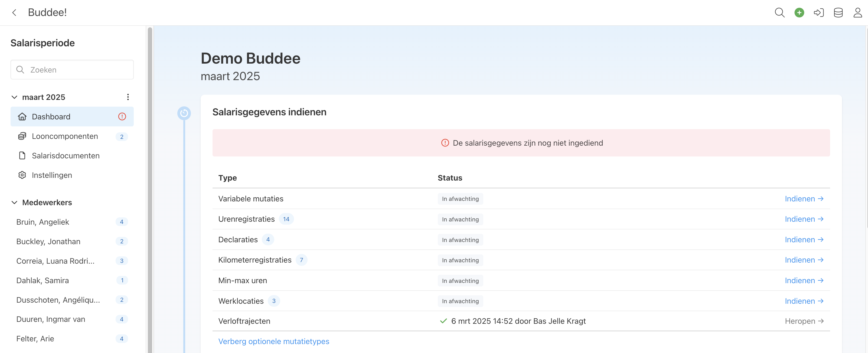
Task: Click Verberg optionele mutatietypes link
Action: (x=274, y=341)
